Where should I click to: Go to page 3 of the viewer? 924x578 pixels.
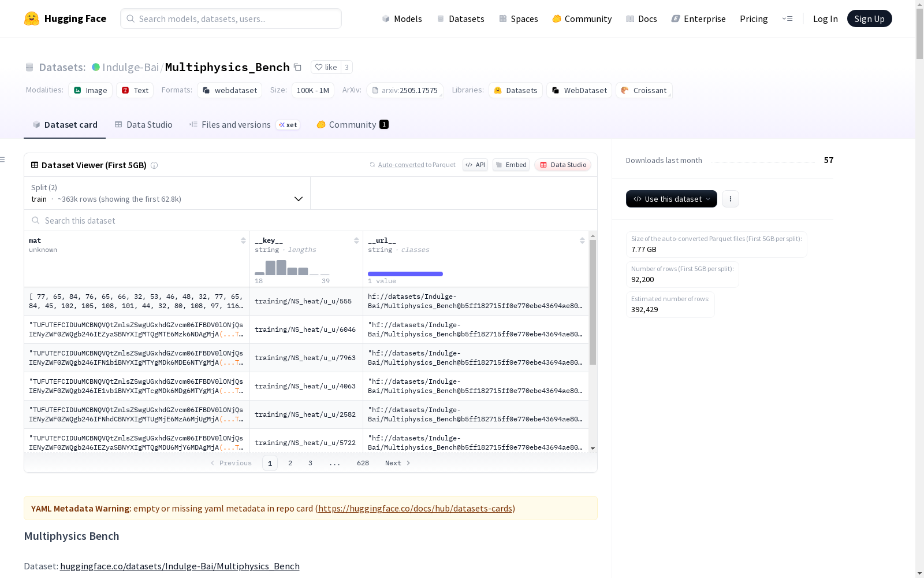click(310, 463)
